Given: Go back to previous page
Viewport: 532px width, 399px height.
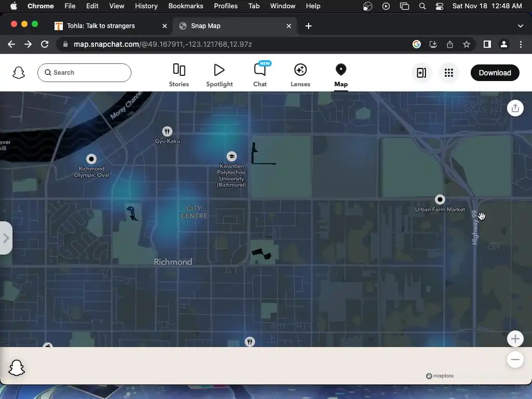Looking at the screenshot, I should pos(11,44).
